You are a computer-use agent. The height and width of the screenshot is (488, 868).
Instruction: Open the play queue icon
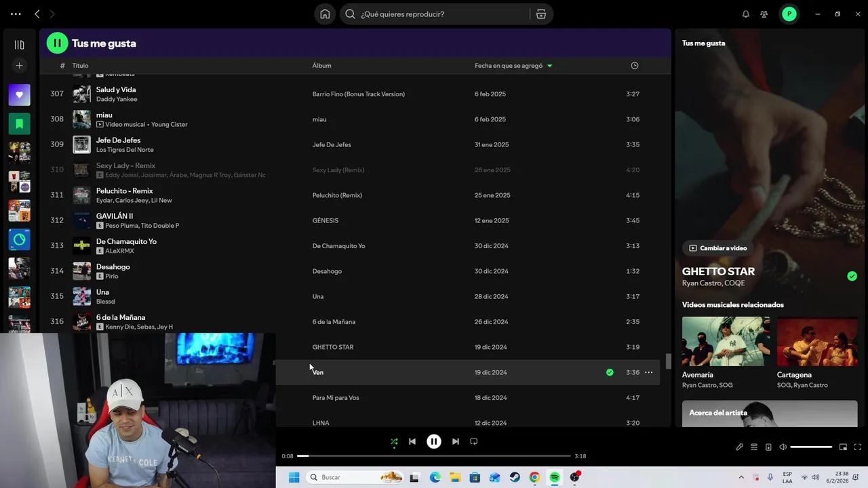point(754,447)
